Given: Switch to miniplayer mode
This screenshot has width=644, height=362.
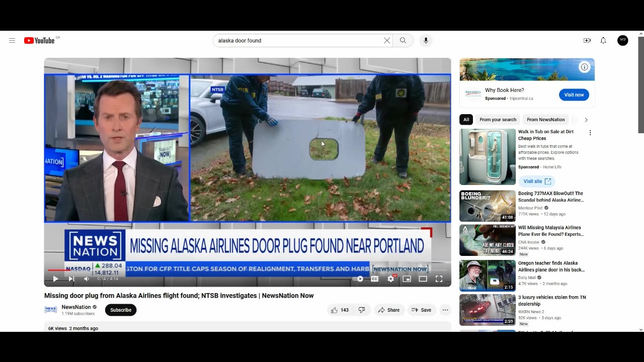Looking at the screenshot, I should pyautogui.click(x=407, y=279).
